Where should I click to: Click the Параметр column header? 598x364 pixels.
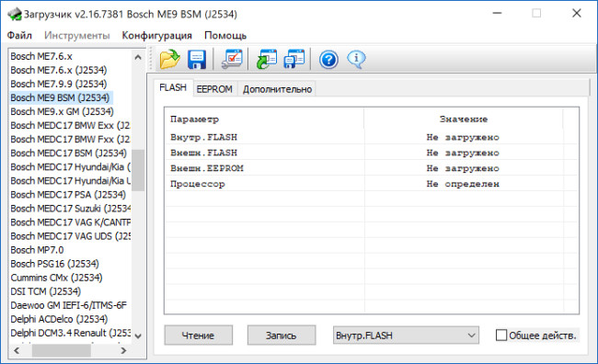tap(264, 119)
